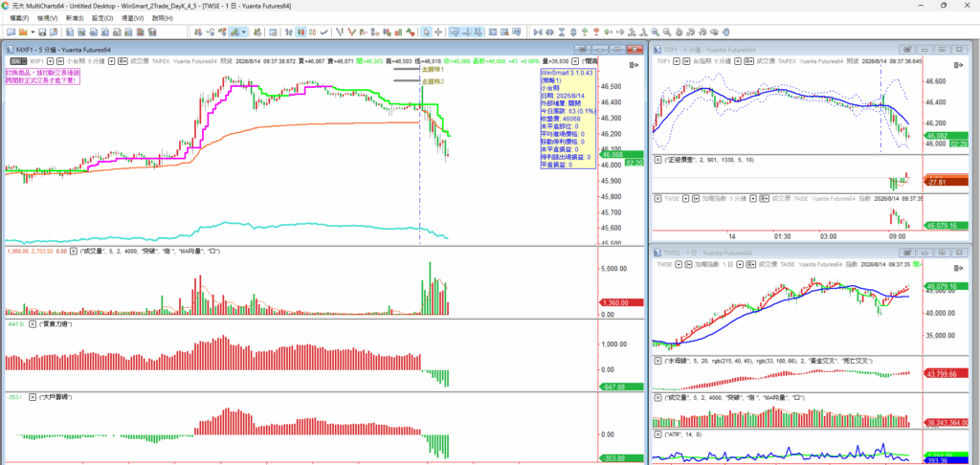The image size is (980, 465).
Task: Open the SA dropdown in the MXF1 chart
Action: click(x=17, y=61)
